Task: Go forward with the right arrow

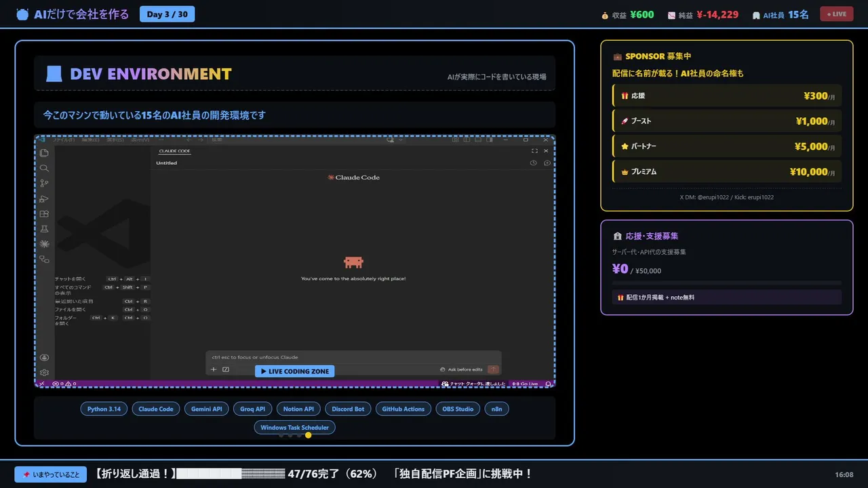Action: pos(201,140)
